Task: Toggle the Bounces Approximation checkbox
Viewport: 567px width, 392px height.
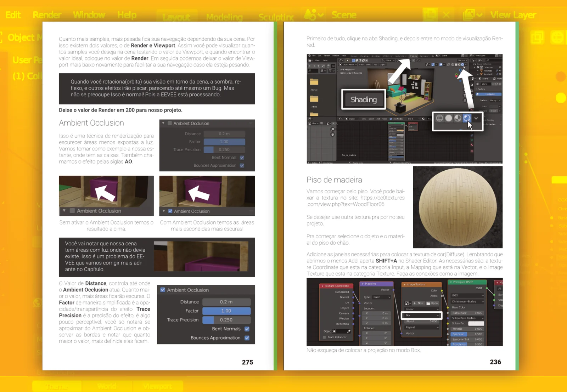Action: (x=247, y=338)
